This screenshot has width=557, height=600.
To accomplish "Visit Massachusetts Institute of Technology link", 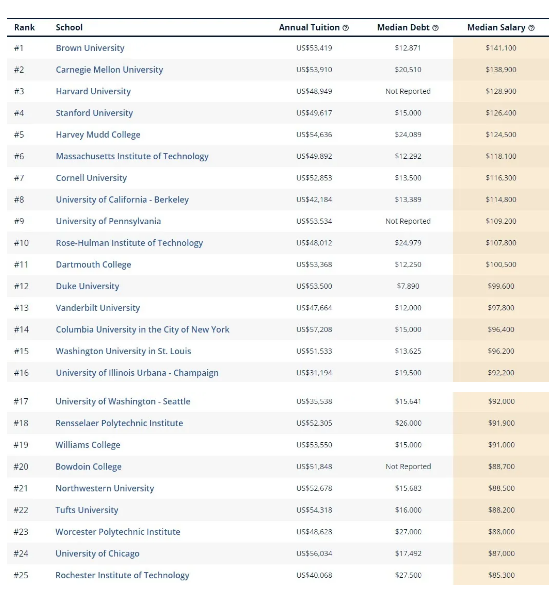I will click(x=132, y=156).
